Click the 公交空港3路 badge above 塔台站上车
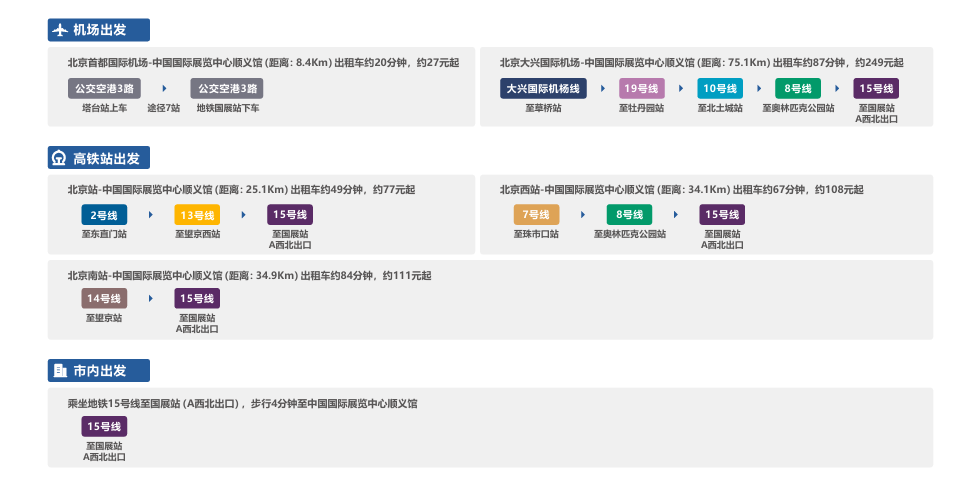 pyautogui.click(x=105, y=89)
